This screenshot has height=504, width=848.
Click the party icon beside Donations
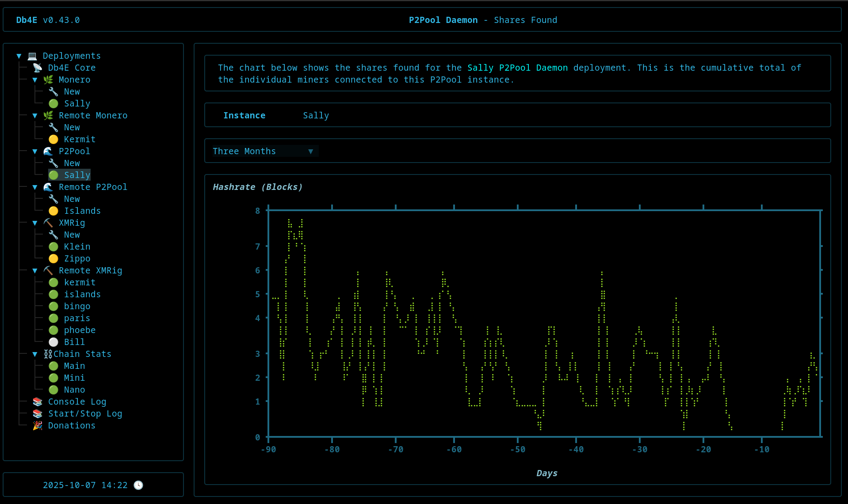point(38,425)
